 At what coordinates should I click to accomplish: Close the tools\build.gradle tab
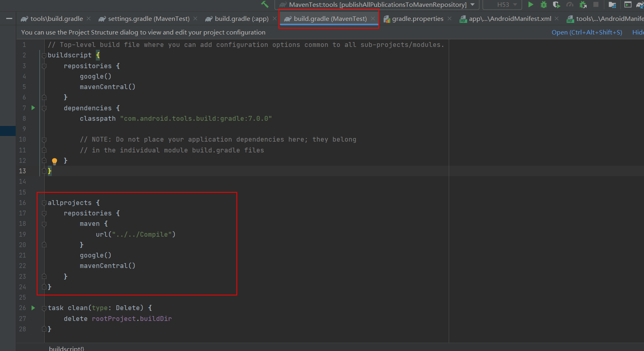[89, 18]
